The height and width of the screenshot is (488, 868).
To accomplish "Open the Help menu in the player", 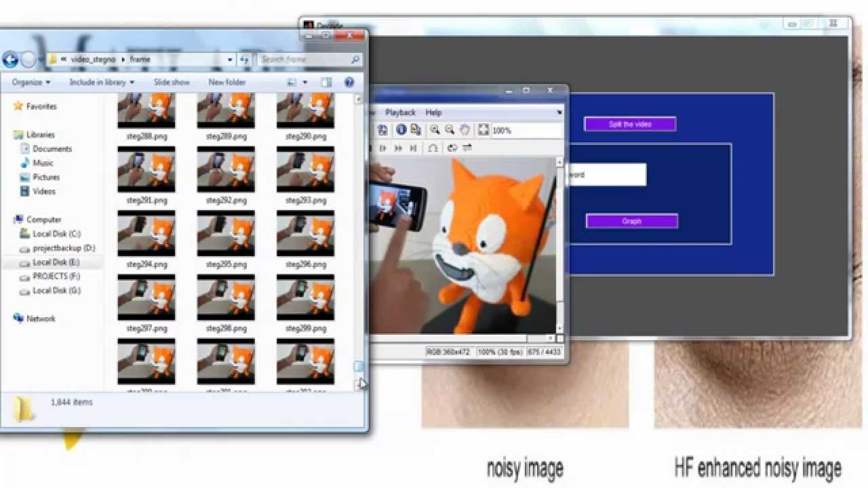I will coord(433,113).
